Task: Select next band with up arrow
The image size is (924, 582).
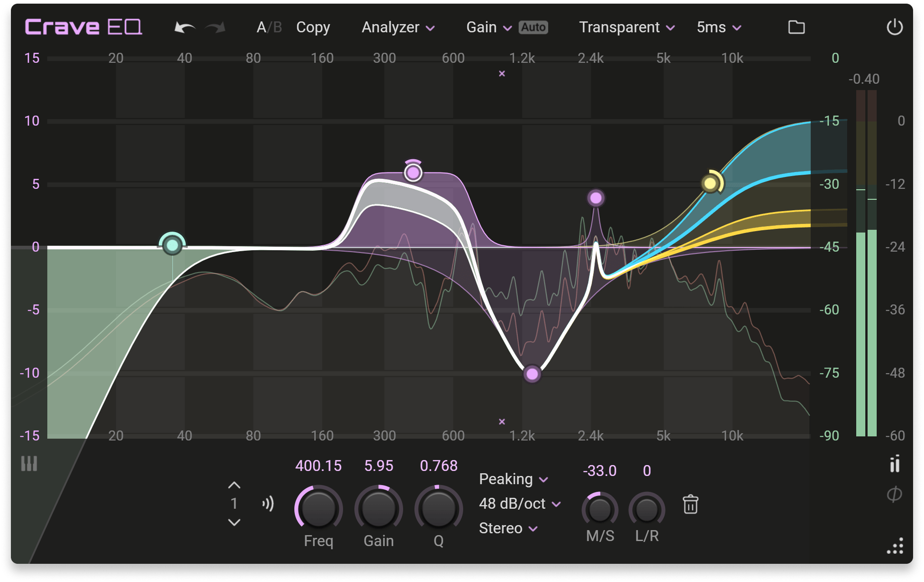Action: tap(234, 485)
